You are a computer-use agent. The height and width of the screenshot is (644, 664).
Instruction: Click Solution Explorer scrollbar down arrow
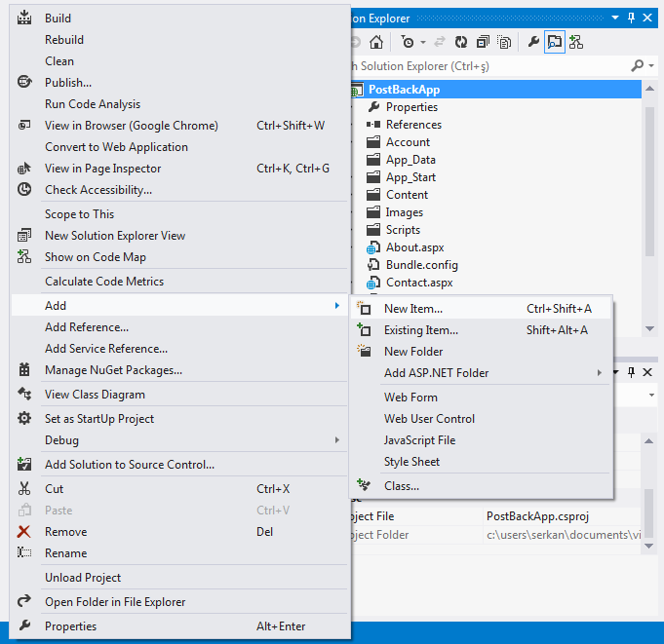point(649,328)
